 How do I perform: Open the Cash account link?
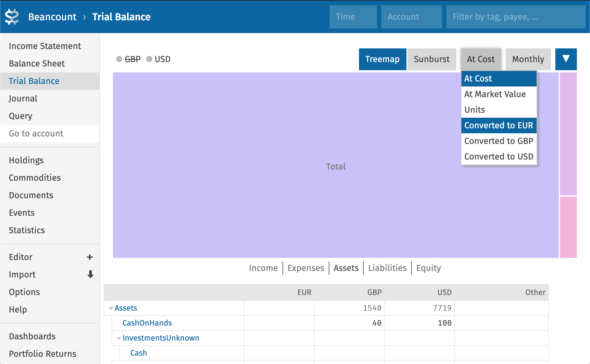(x=139, y=353)
